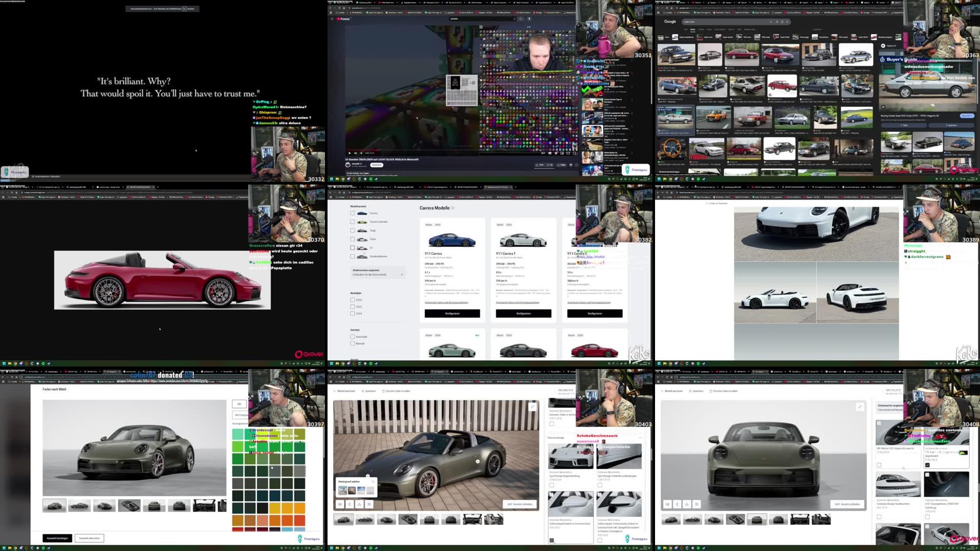Open the YouTube hamburger menu in frame 30351
This screenshot has width=980, height=551.
[332, 19]
